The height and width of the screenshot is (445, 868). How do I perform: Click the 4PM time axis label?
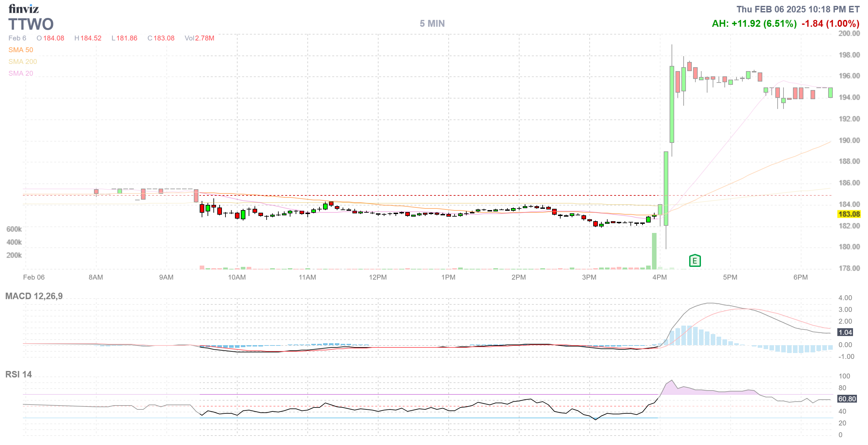tap(659, 277)
